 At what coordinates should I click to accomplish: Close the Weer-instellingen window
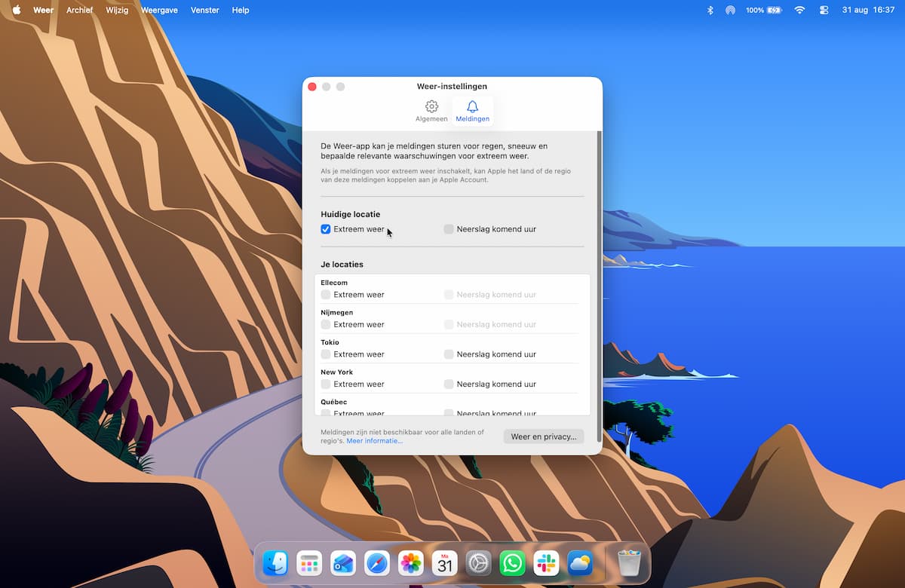coord(312,87)
